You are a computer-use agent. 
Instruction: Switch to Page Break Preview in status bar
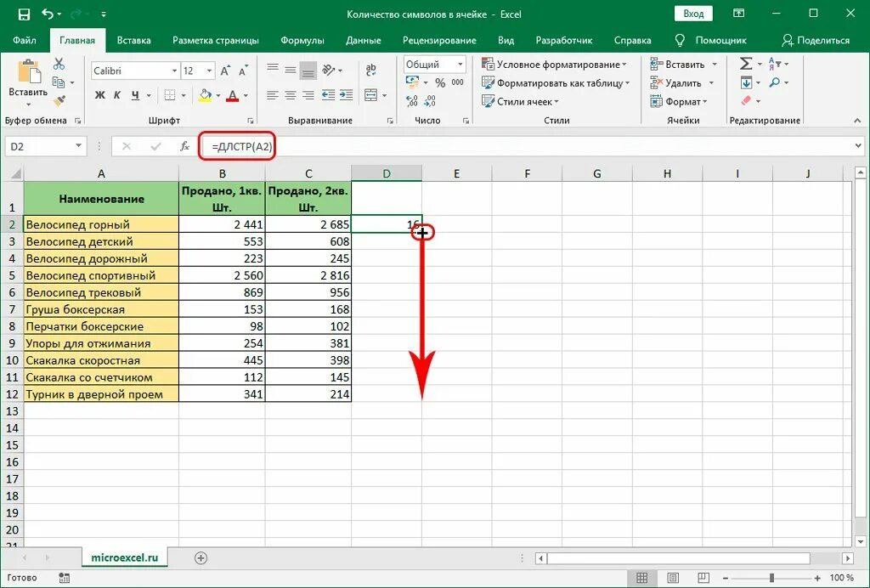[703, 578]
